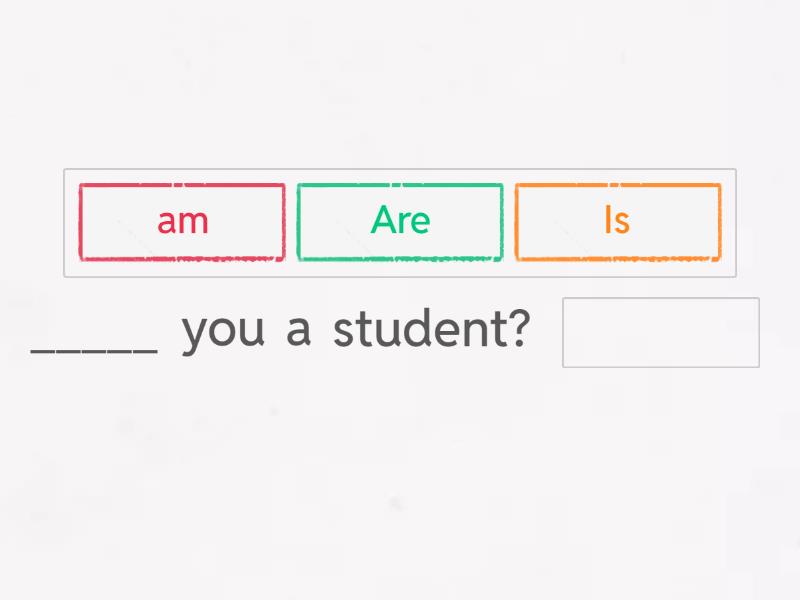The height and width of the screenshot is (600, 800).
Task: Click the green-bordered middle option
Action: (x=399, y=221)
